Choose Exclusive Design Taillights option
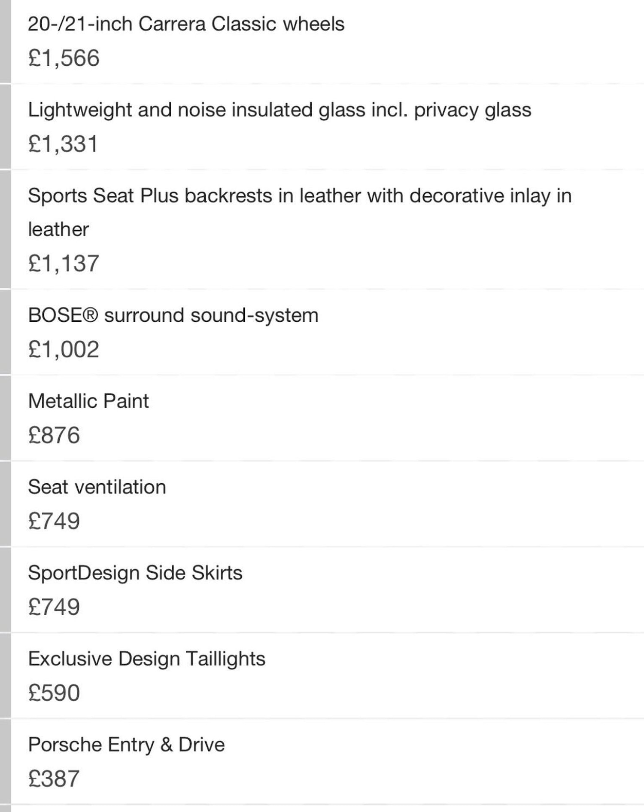644x812 pixels. point(147,659)
